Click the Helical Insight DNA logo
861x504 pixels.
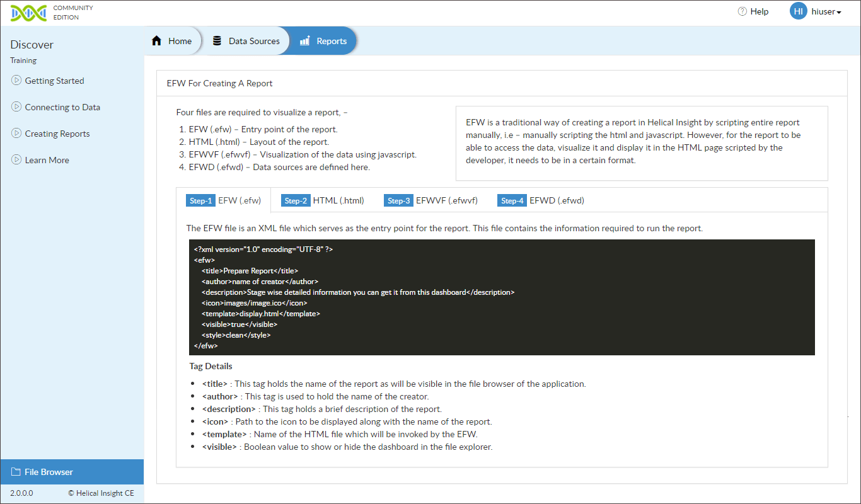pyautogui.click(x=28, y=12)
